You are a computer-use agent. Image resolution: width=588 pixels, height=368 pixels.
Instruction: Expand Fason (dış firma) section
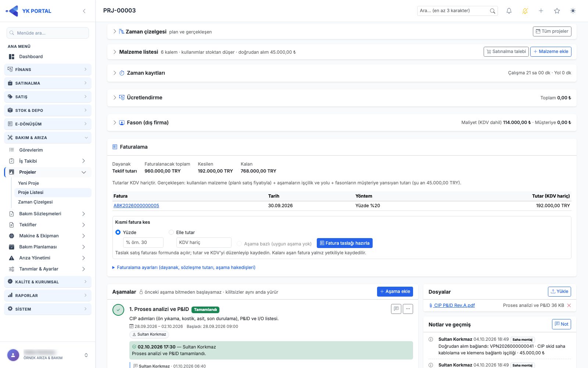click(115, 123)
